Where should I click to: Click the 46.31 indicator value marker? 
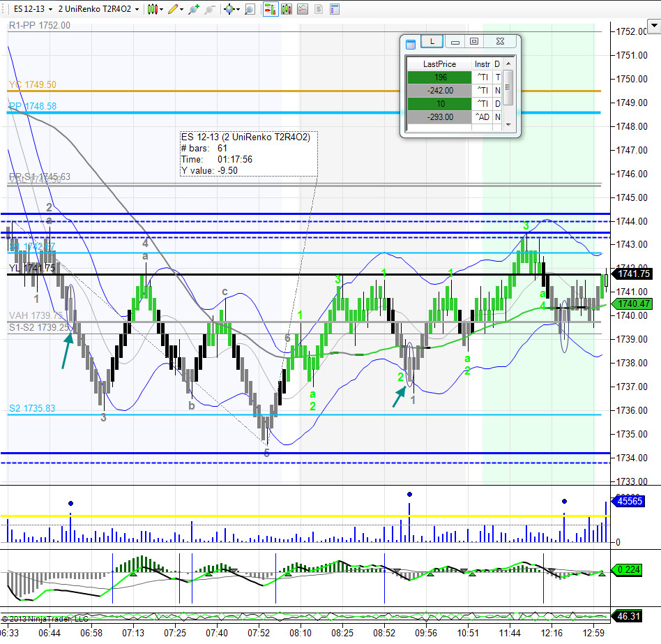628,616
